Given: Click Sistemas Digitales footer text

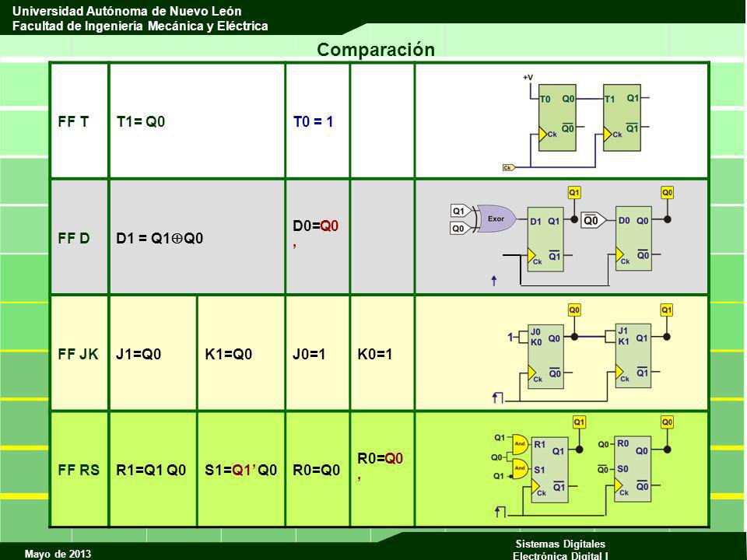Looking at the screenshot, I should pos(560,544).
